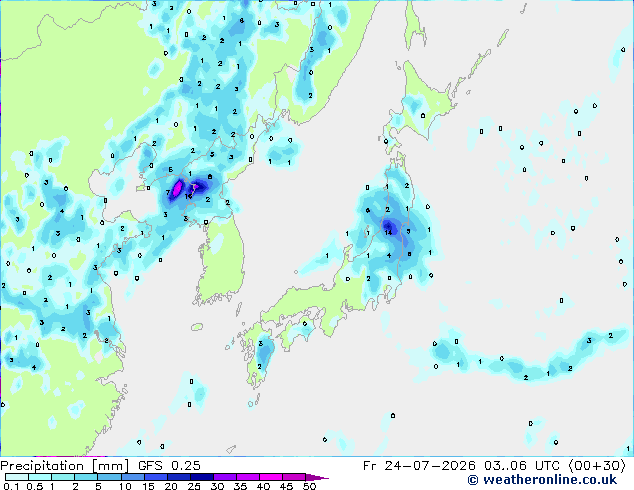Image resolution: width=634 pixels, height=490 pixels.
Task: Select the dark navy swatch between 25 and 30
Action: coord(202,477)
